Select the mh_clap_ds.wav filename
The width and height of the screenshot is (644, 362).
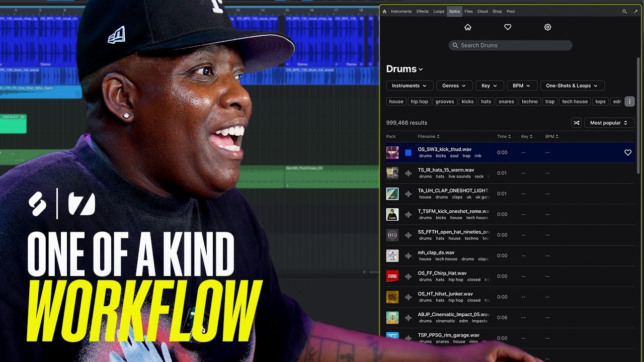point(436,252)
